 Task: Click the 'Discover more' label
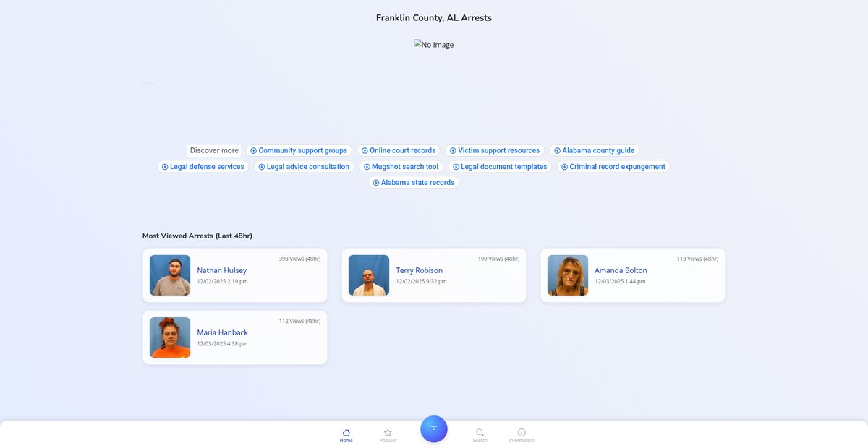click(214, 150)
